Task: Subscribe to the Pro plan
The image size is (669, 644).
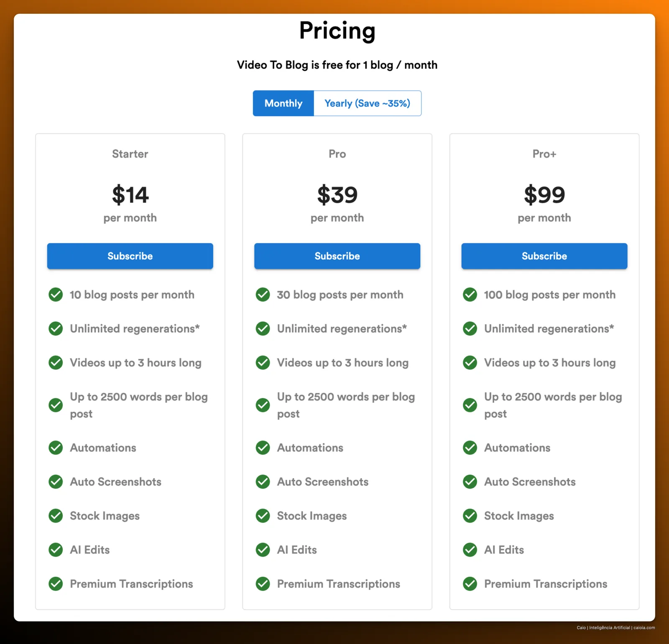Action: [337, 256]
